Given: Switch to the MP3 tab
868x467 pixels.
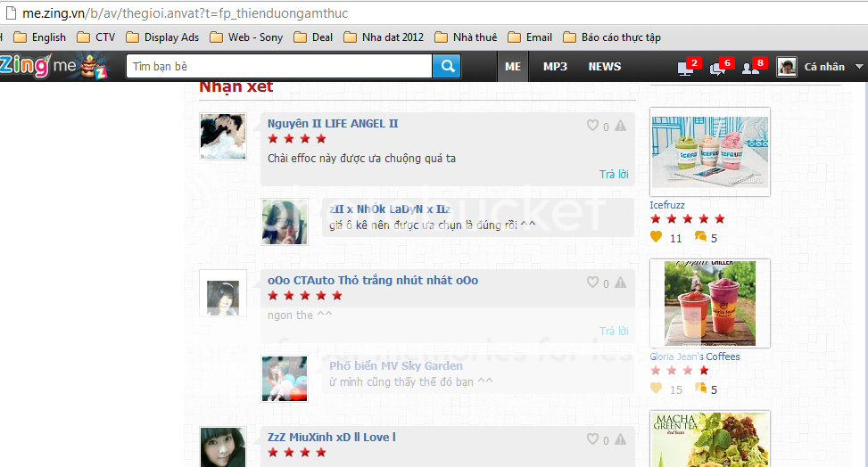Looking at the screenshot, I should click(555, 67).
